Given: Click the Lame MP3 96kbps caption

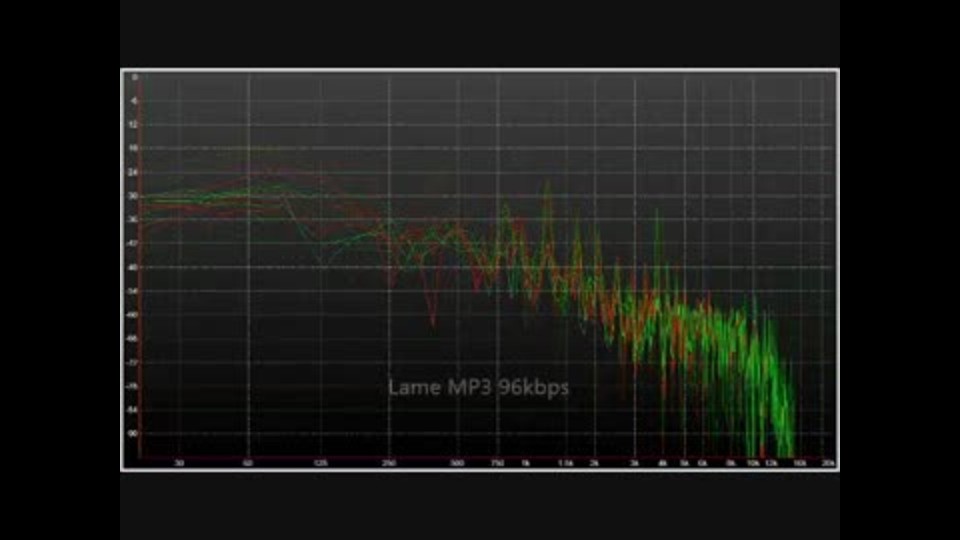Looking at the screenshot, I should (478, 388).
